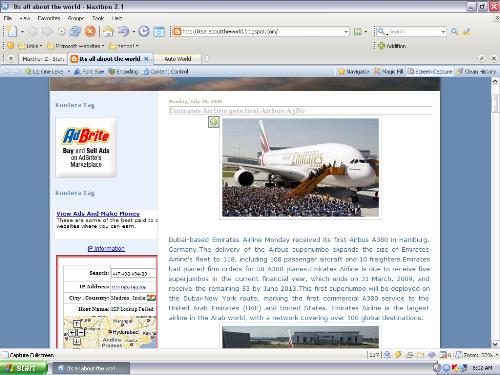
Task: Click the IP Address link value
Action: [128, 287]
